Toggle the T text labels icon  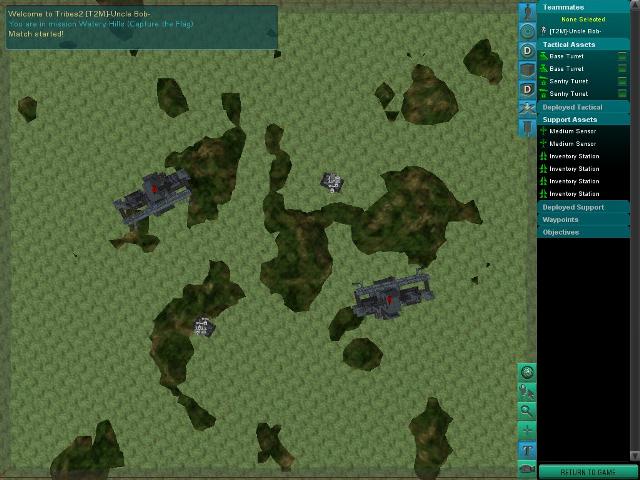527,450
